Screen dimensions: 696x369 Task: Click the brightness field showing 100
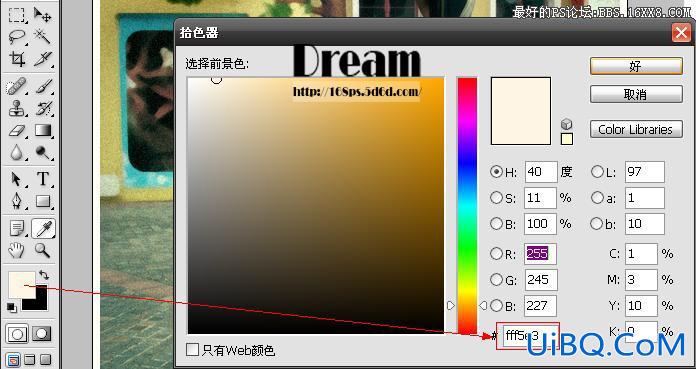(541, 223)
